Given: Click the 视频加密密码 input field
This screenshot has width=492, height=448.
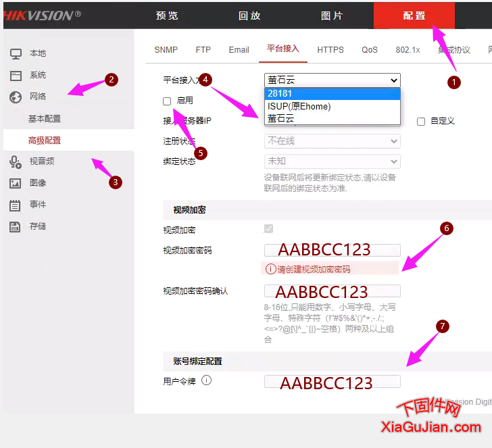Looking at the screenshot, I should [333, 250].
